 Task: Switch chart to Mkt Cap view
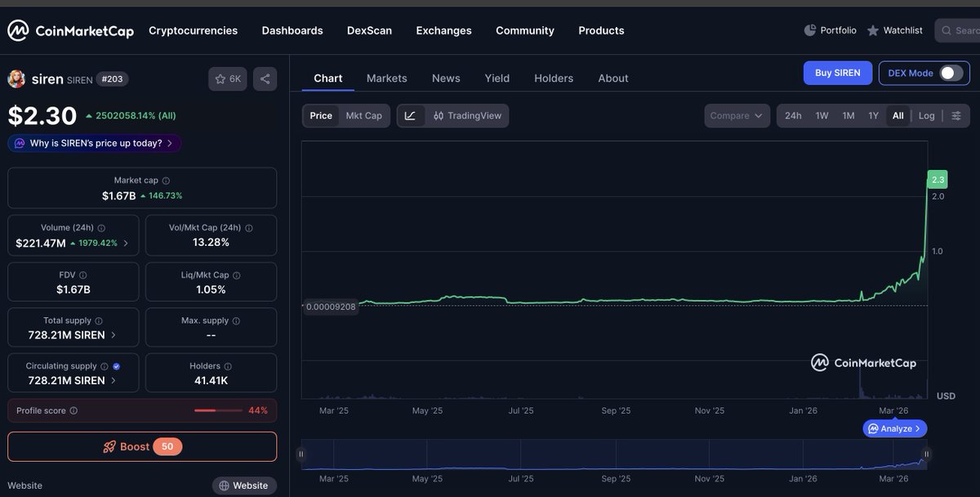(x=363, y=116)
